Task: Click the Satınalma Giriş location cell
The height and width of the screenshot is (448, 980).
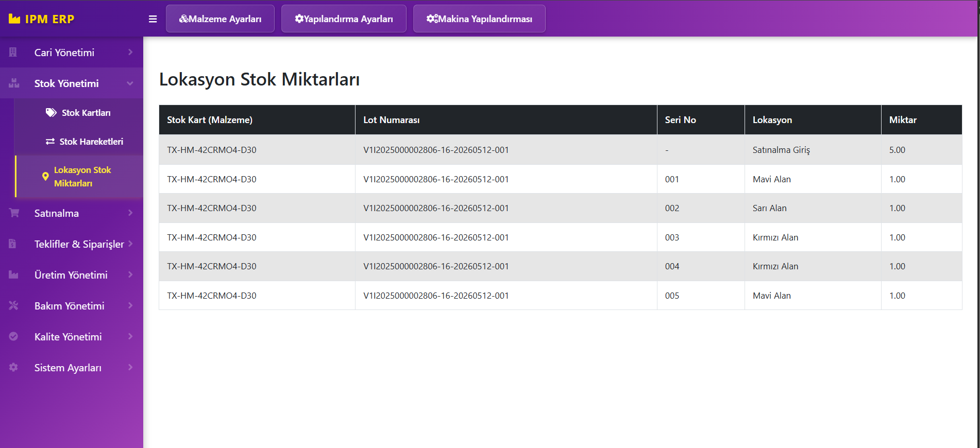Action: click(813, 150)
